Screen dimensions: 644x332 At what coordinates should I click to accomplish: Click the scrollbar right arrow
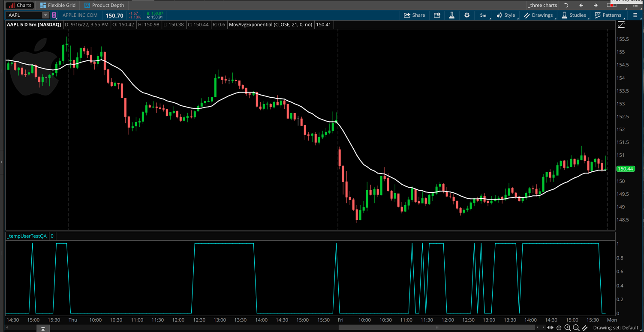coord(543,328)
